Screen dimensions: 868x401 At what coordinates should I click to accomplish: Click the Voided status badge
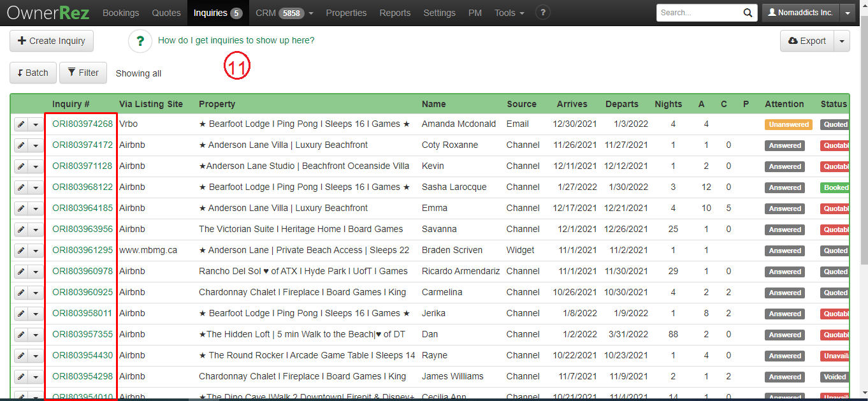(x=835, y=377)
